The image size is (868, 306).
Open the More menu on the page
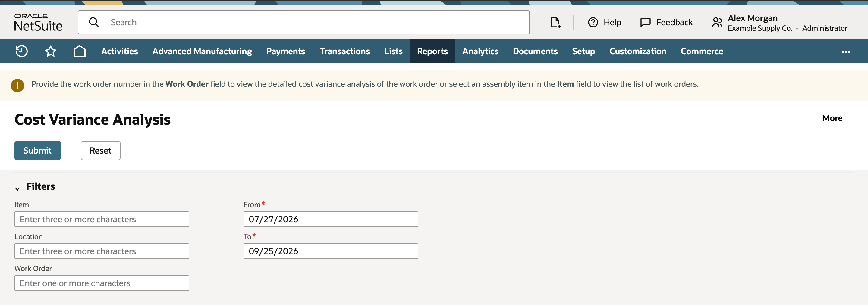point(832,118)
